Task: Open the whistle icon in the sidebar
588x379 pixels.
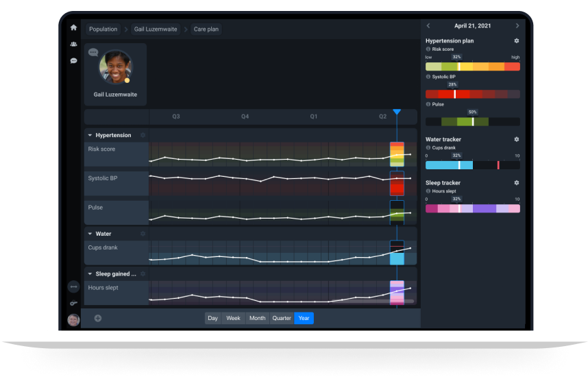Action: tap(73, 303)
